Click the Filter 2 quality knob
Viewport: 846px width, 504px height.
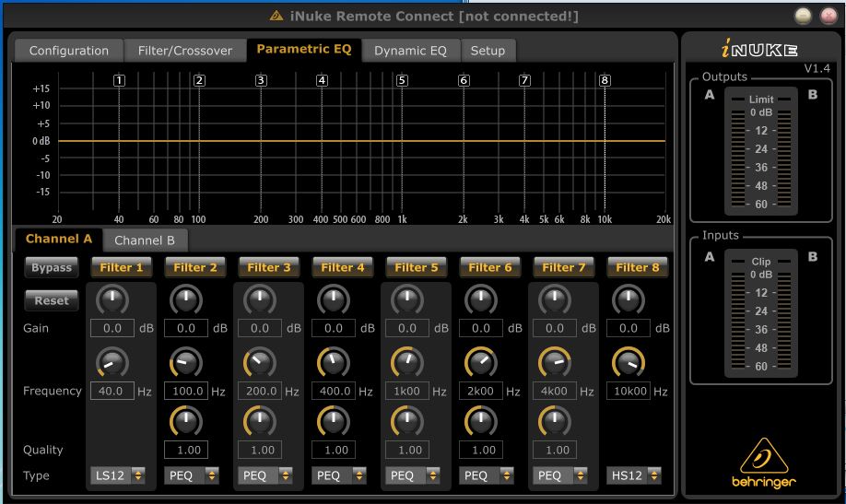[186, 422]
